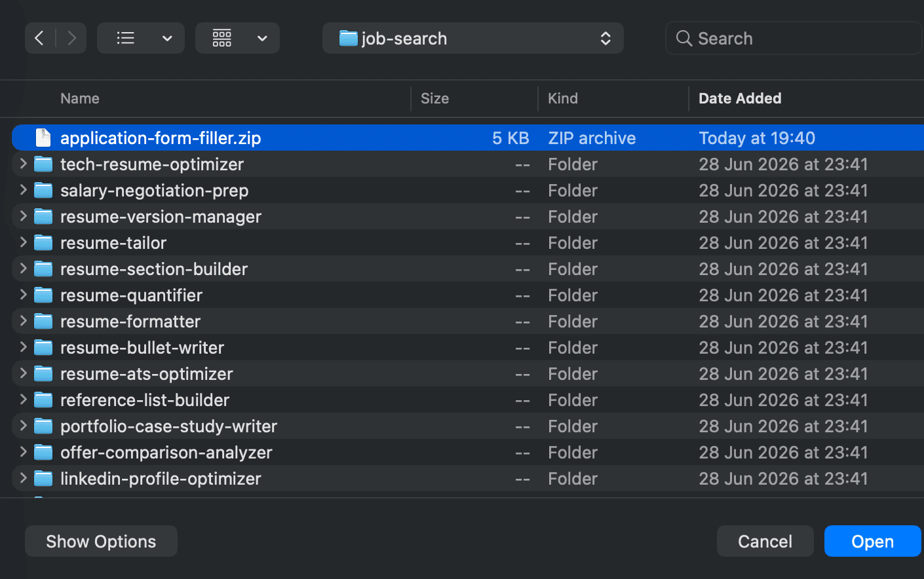The image size is (924, 579).
Task: Click the reference-list-builder folder icon
Action: [43, 400]
